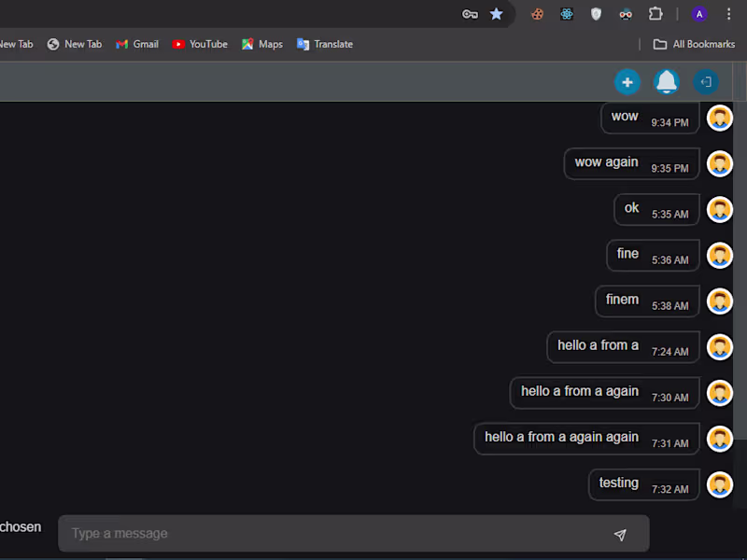
Task: Open the Chrome three-dot menu
Action: click(x=729, y=14)
